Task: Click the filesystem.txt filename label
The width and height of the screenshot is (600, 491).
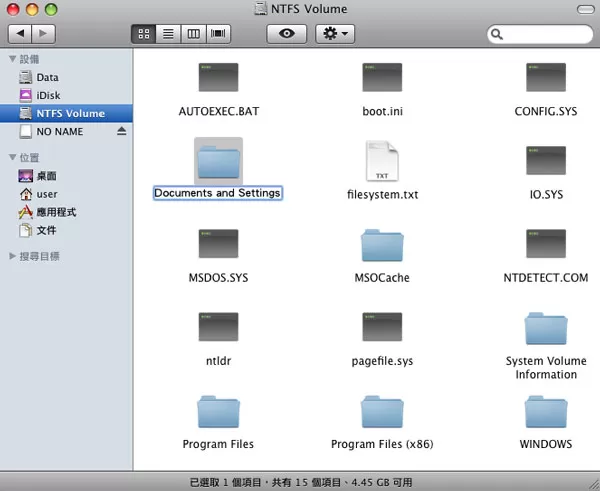Action: click(x=383, y=194)
